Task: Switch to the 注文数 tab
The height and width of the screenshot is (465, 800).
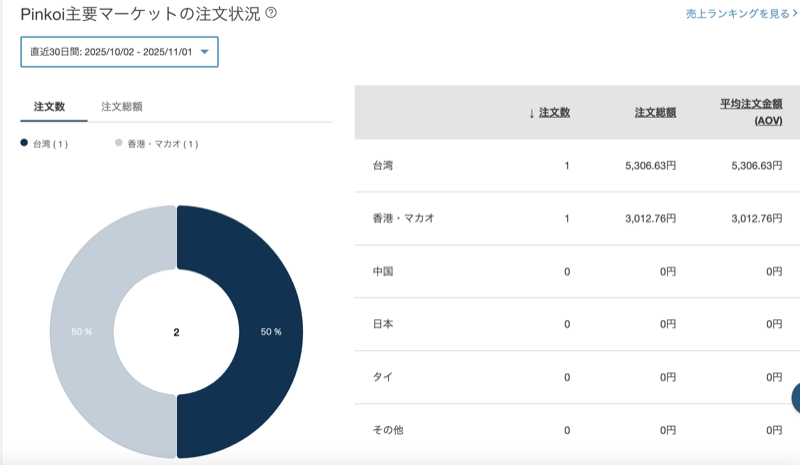Action: [50, 106]
